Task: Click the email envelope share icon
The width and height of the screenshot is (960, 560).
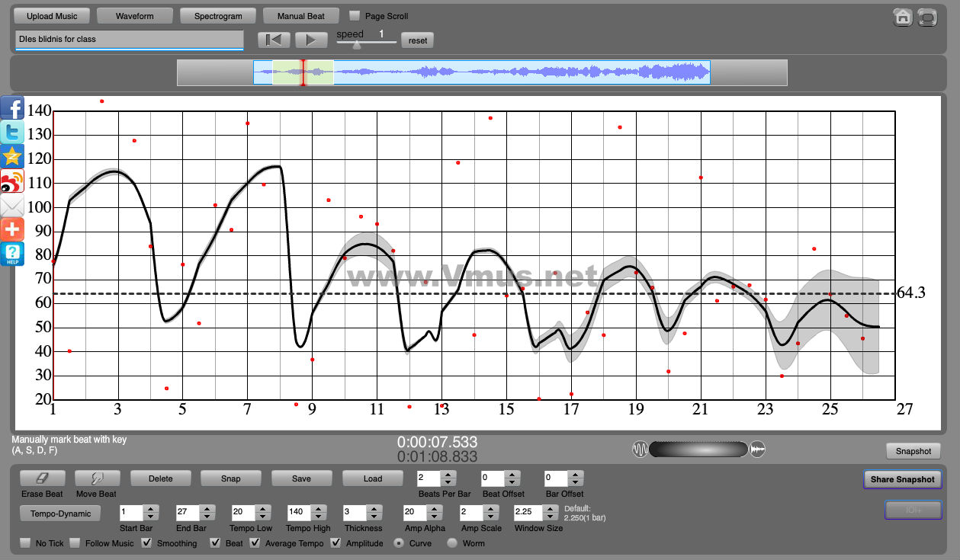Action: click(12, 206)
